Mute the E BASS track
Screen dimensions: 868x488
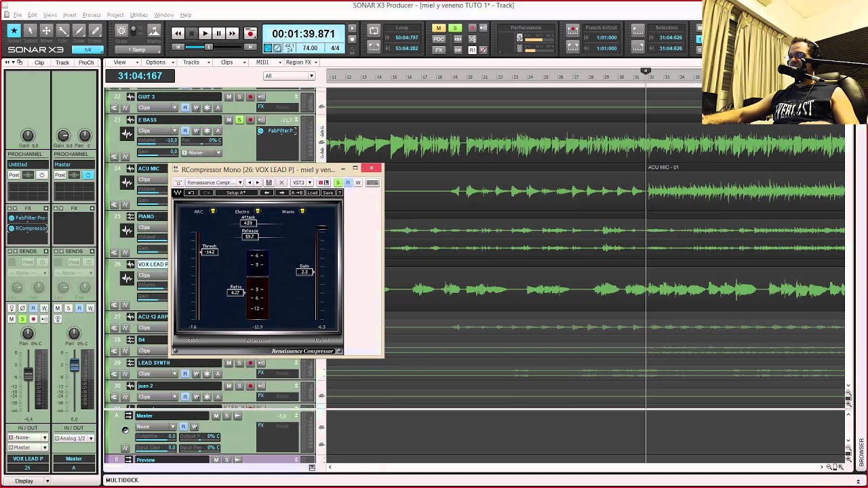point(229,120)
